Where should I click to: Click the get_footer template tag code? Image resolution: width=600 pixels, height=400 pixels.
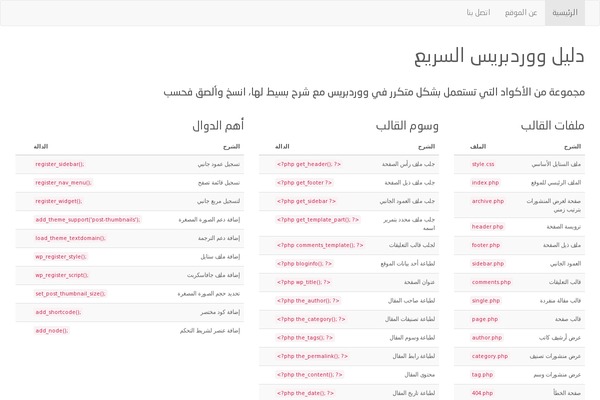pos(304,183)
